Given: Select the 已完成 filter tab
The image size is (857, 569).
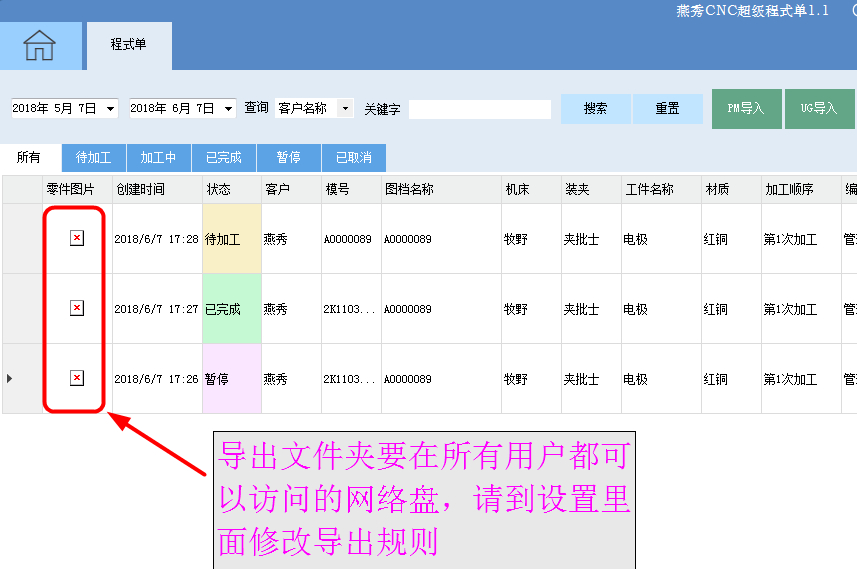Looking at the screenshot, I should 224,158.
